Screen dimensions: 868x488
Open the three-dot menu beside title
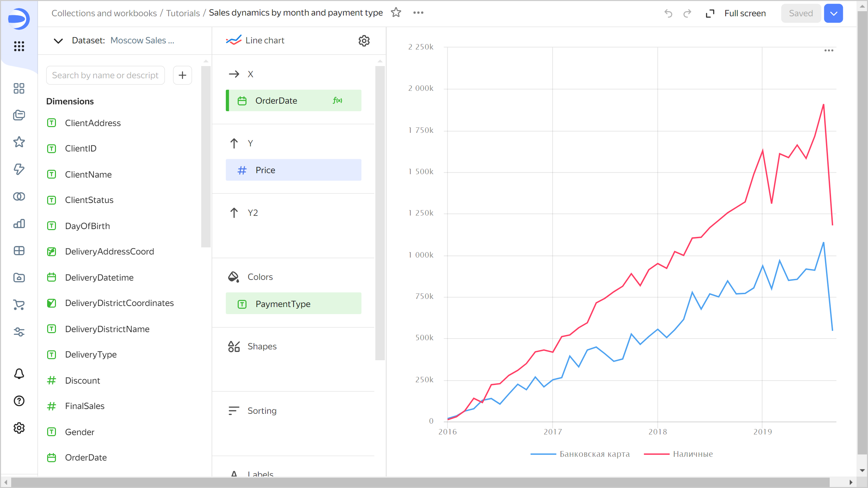418,13
